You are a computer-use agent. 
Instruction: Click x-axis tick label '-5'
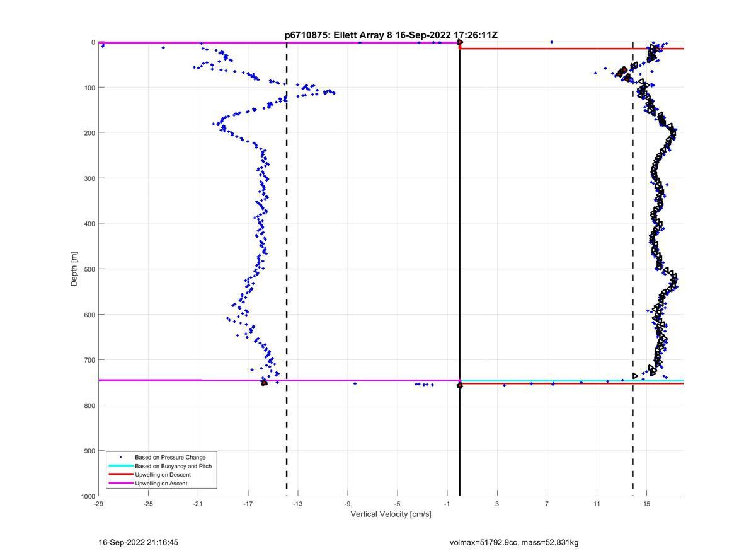coord(397,504)
